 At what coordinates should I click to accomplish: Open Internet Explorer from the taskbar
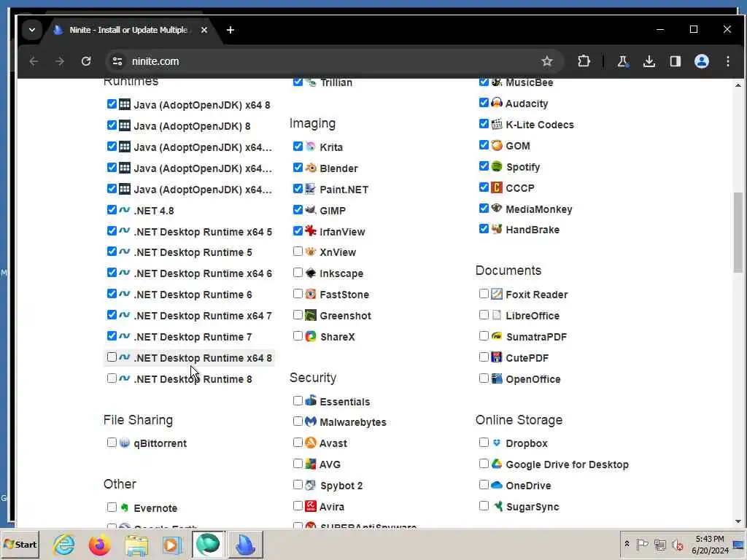[x=64, y=544]
